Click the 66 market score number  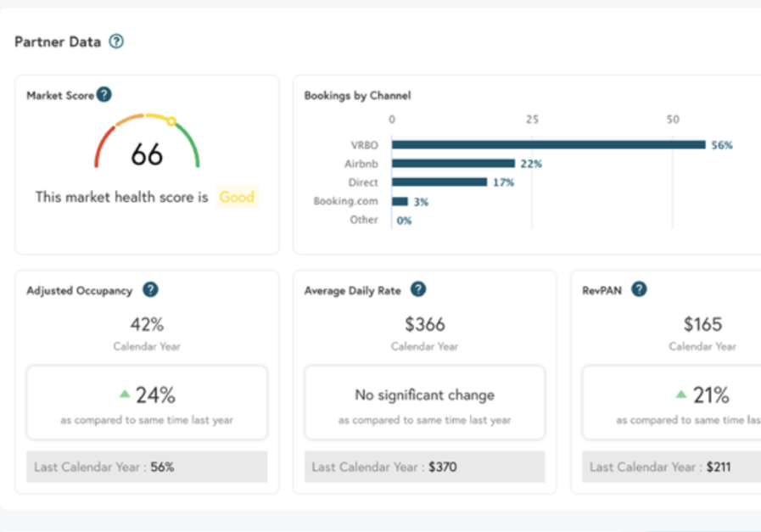[147, 154]
